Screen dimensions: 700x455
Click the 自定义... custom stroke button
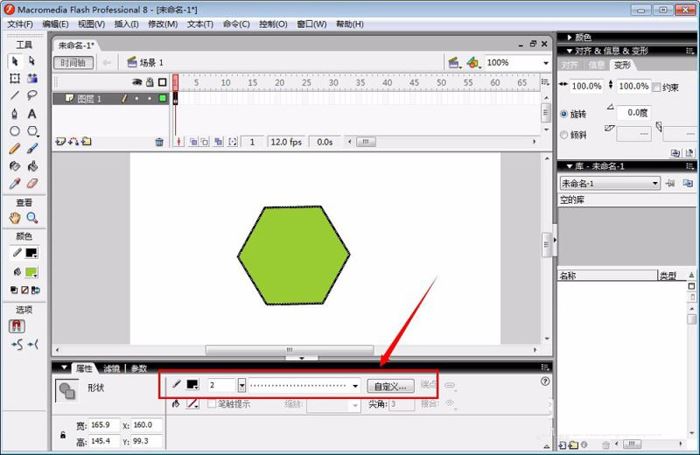tap(390, 386)
